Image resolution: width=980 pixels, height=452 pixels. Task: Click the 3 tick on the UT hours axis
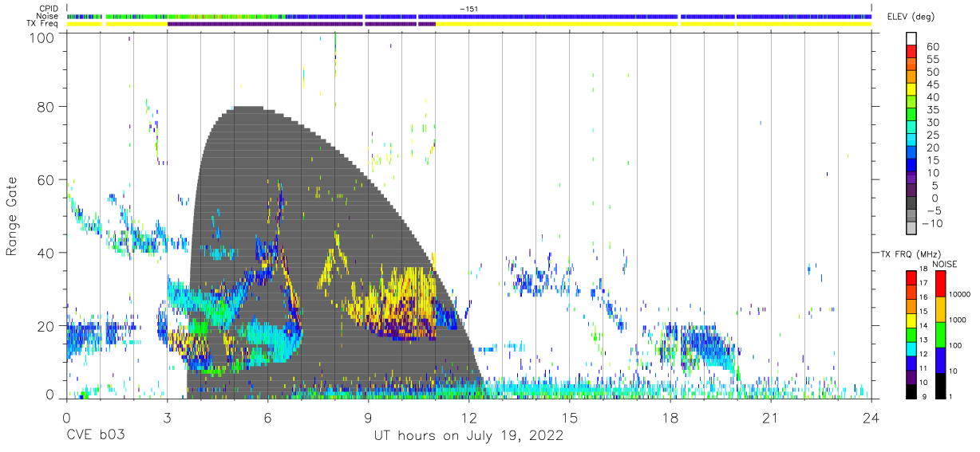coord(167,418)
